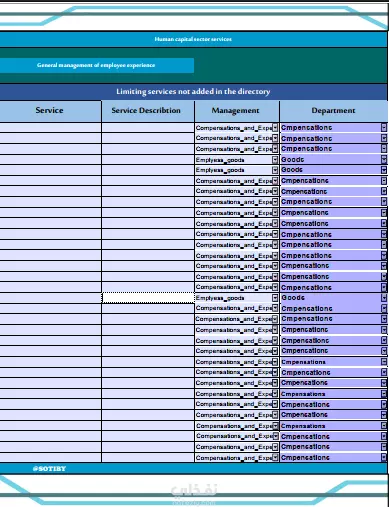Open the topmost Emplyees_goods Management dropdown arrow
The width and height of the screenshot is (389, 507).
pyautogui.click(x=275, y=160)
